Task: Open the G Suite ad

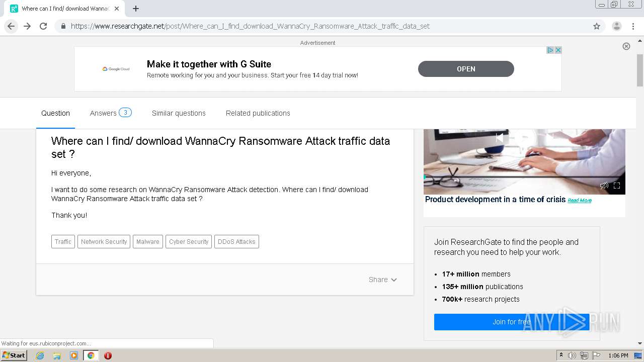Action: tap(466, 69)
